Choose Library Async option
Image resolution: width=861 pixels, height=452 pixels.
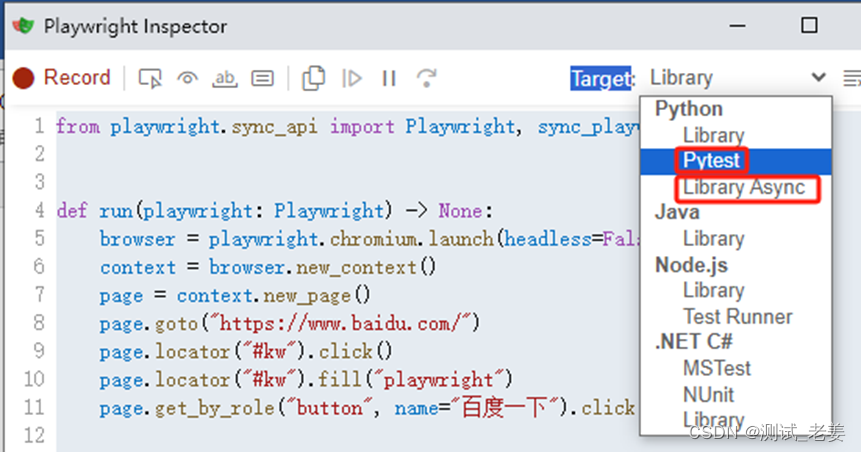point(743,187)
